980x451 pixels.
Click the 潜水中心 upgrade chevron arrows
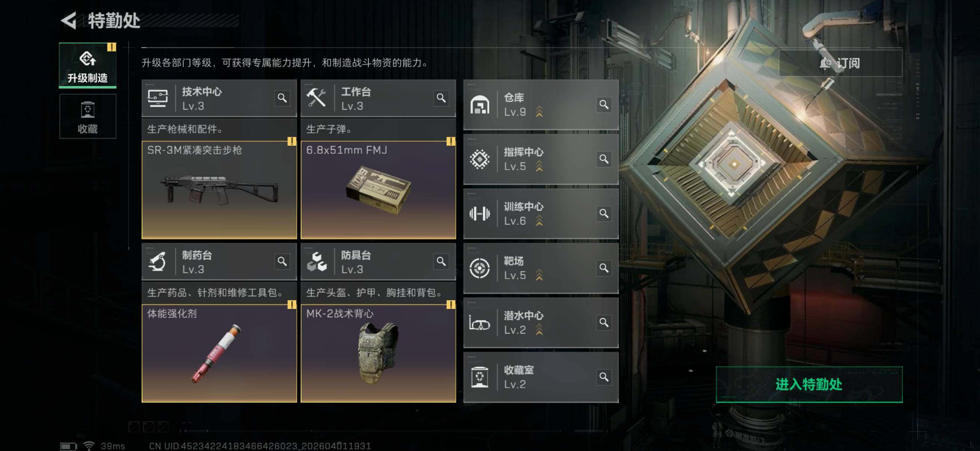pos(539,329)
